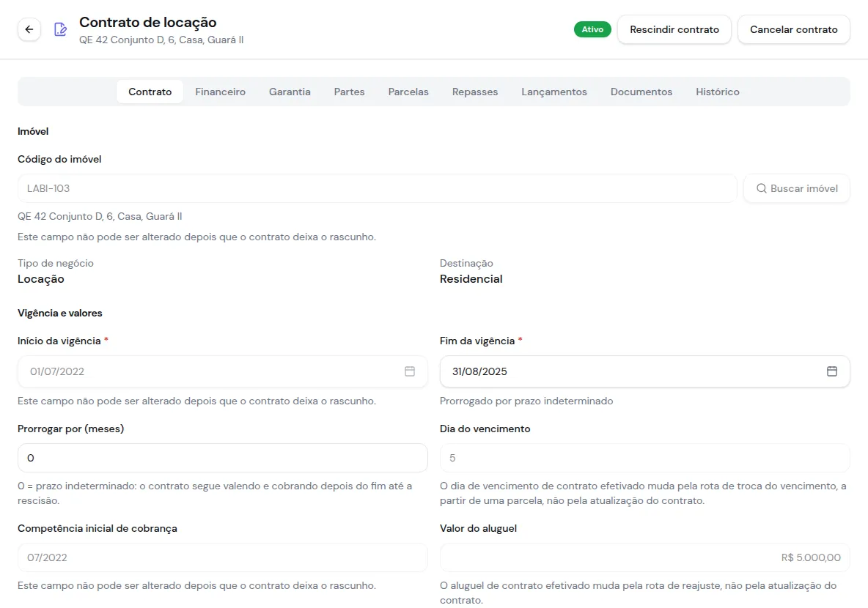
Task: Click the Cancelar contrato button
Action: click(794, 29)
